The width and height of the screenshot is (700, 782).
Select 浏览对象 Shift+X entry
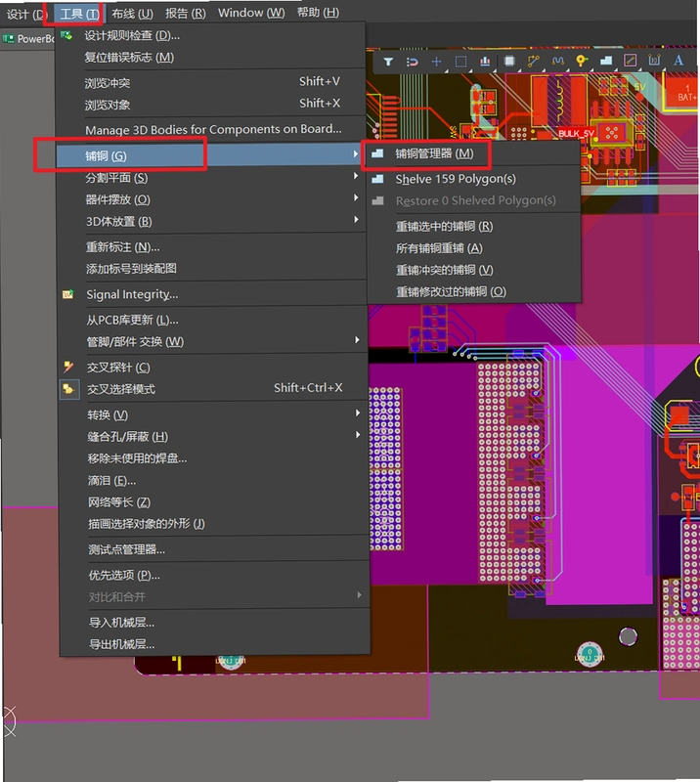[x=210, y=104]
